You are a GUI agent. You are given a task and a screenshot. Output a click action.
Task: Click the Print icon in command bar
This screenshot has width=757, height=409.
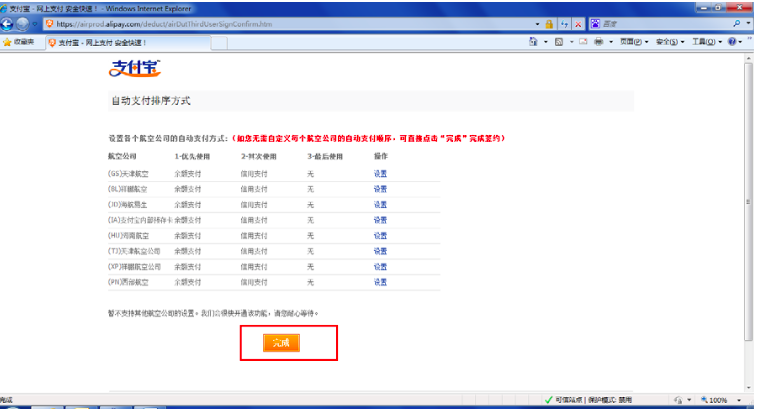click(x=599, y=42)
